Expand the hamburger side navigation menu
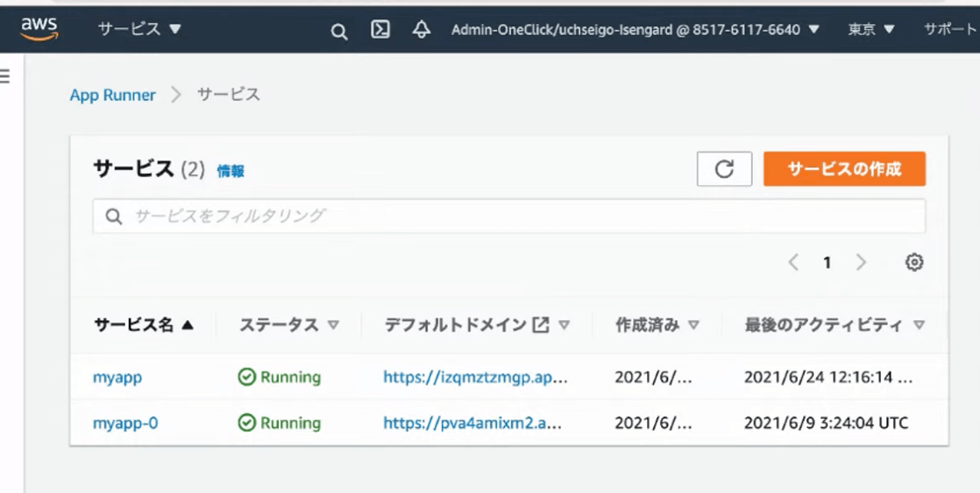Image resolution: width=980 pixels, height=493 pixels. [4, 76]
